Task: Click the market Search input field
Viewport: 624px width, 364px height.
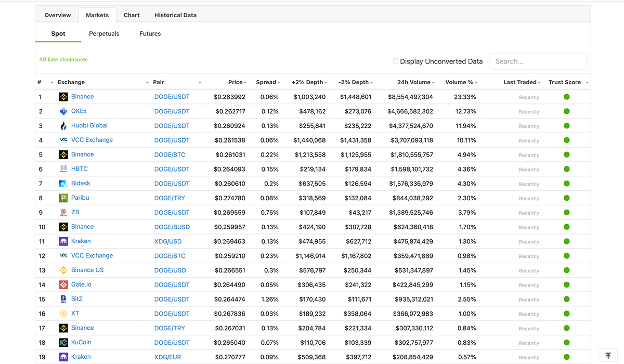Action: pos(538,61)
